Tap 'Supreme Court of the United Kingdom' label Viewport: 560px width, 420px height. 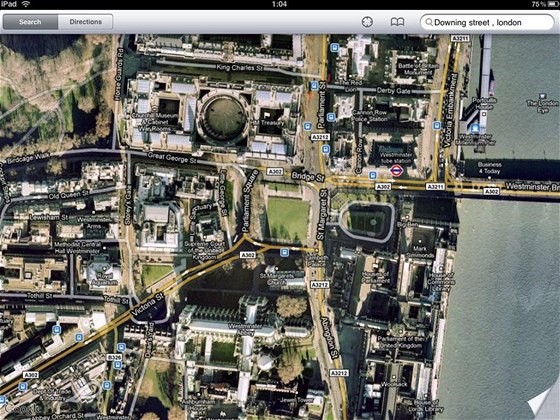[x=204, y=250]
